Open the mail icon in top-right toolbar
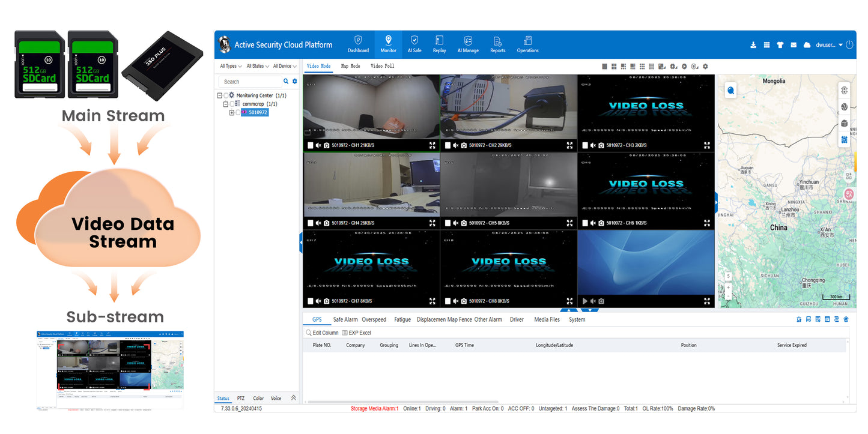Viewport: 868px width, 434px height. click(x=794, y=44)
